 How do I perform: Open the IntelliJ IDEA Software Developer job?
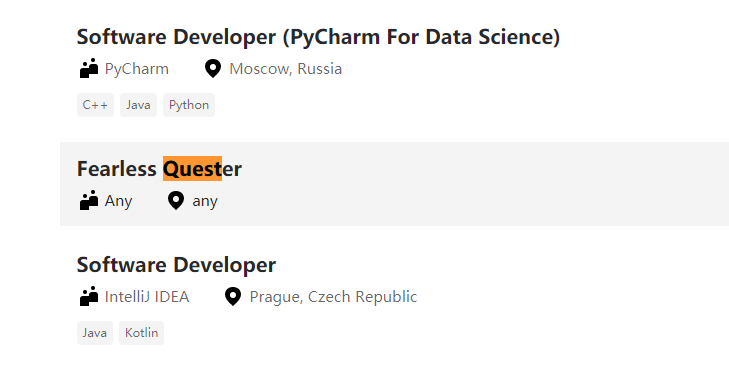coord(176,265)
